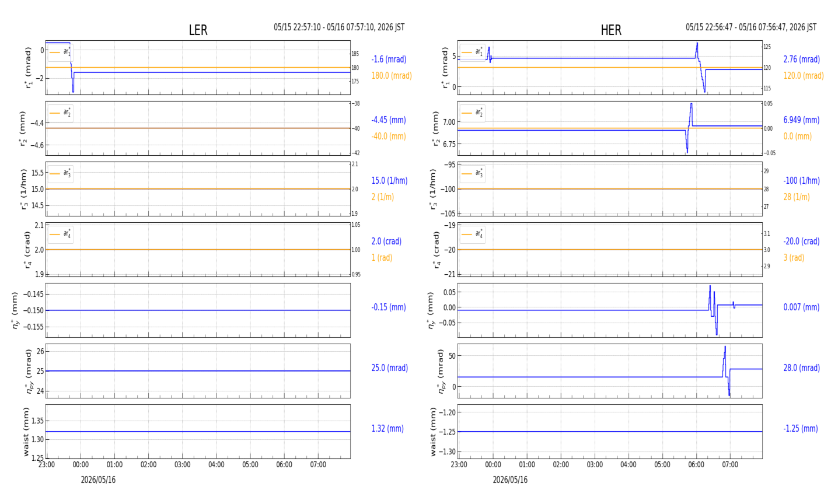The width and height of the screenshot is (824, 504).
Task: Click the '07:00' tick on LER time axis
Action: coord(319,465)
